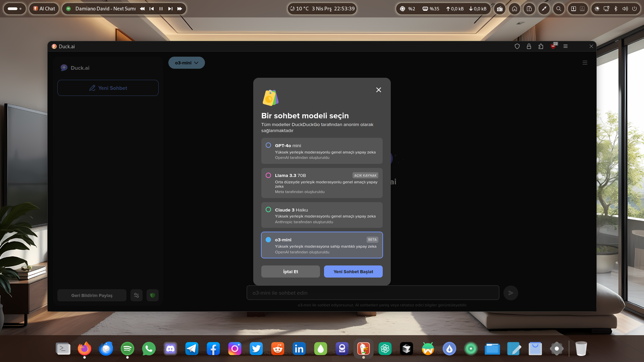The image size is (644, 362).
Task: Open the clipboard icon in top bar
Action: 529,9
